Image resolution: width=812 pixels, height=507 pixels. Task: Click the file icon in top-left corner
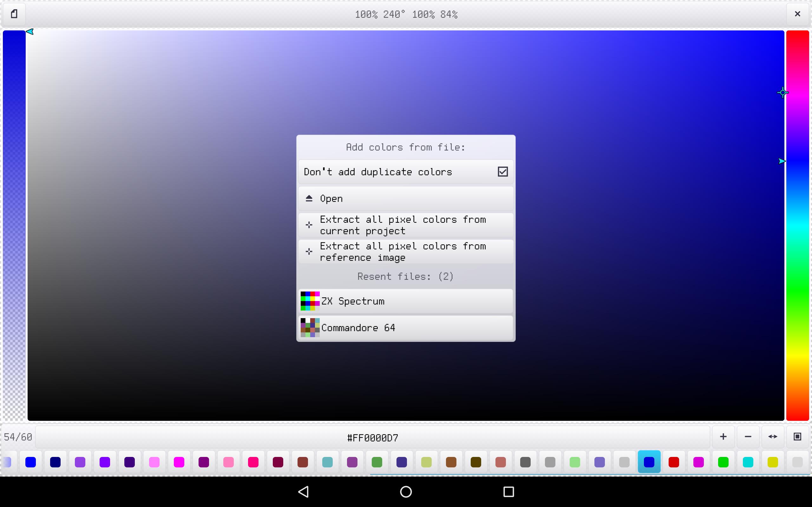14,14
